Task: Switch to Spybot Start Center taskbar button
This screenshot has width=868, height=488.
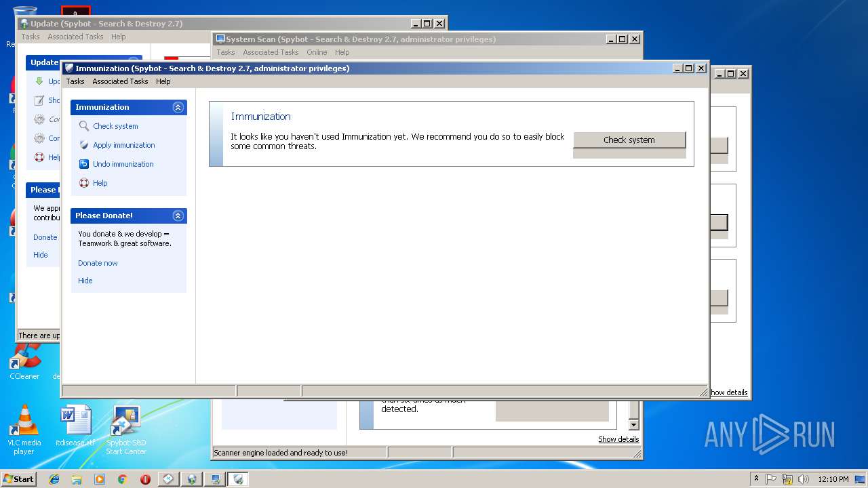Action: coord(168,479)
